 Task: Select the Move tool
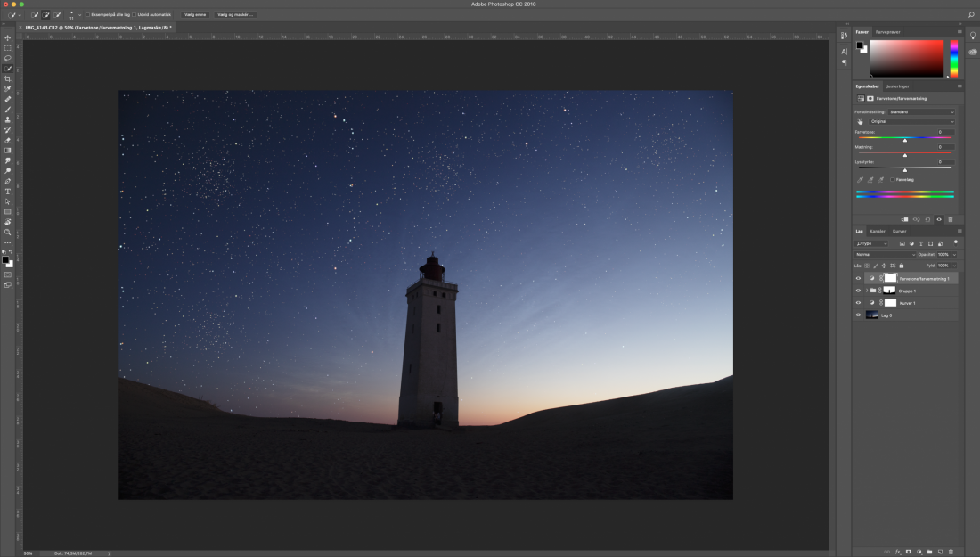coord(8,37)
